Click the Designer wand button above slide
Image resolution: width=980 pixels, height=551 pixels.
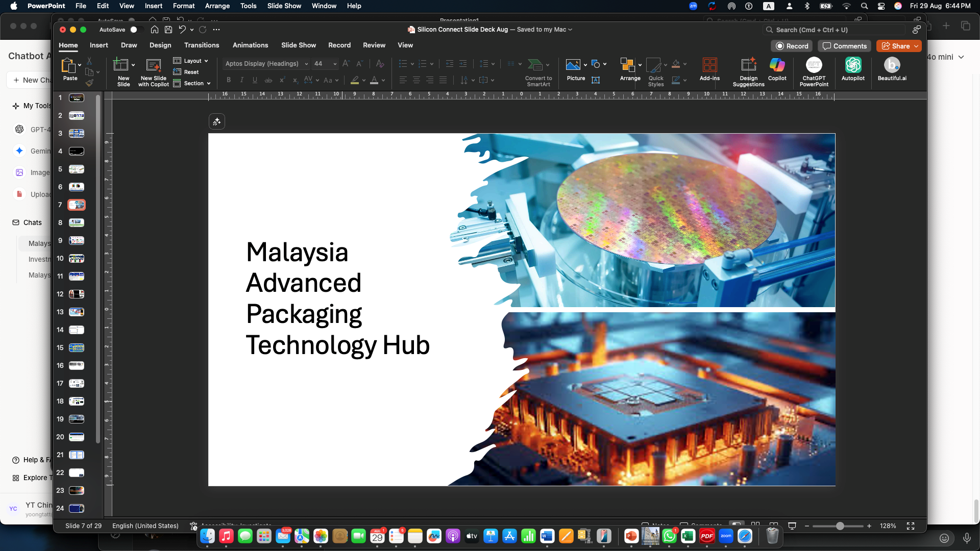point(216,121)
